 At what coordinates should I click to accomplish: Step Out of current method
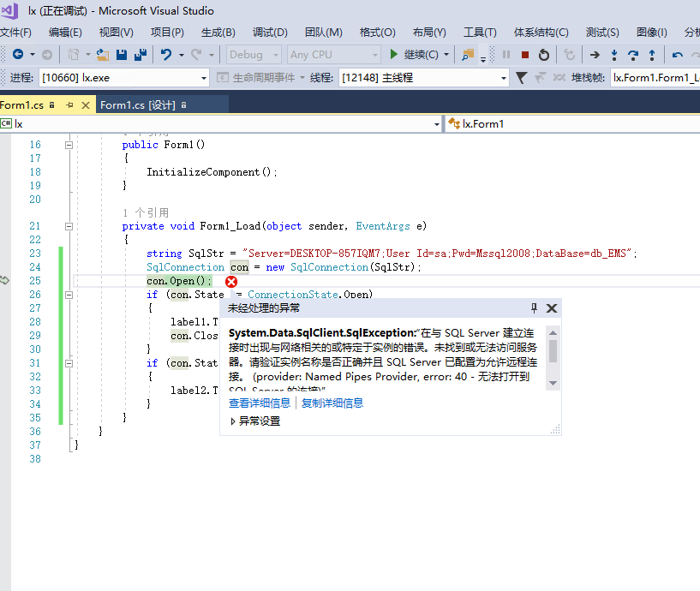coord(652,55)
